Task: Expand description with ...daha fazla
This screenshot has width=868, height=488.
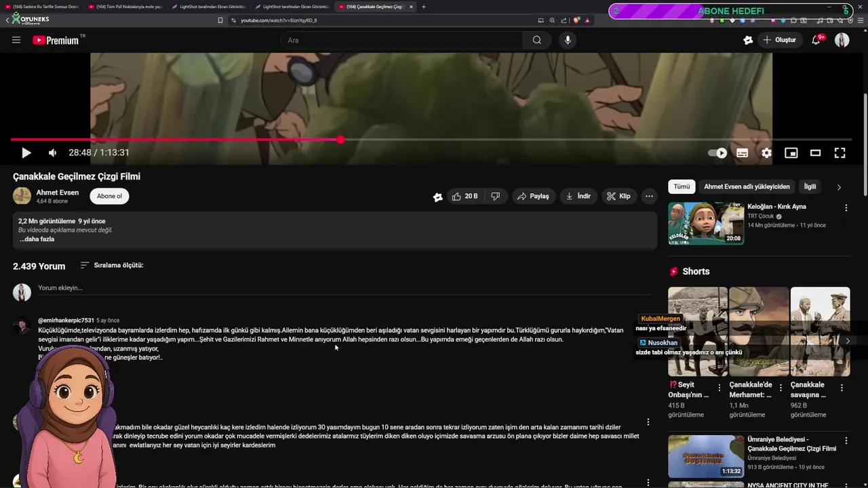Action: [37, 239]
